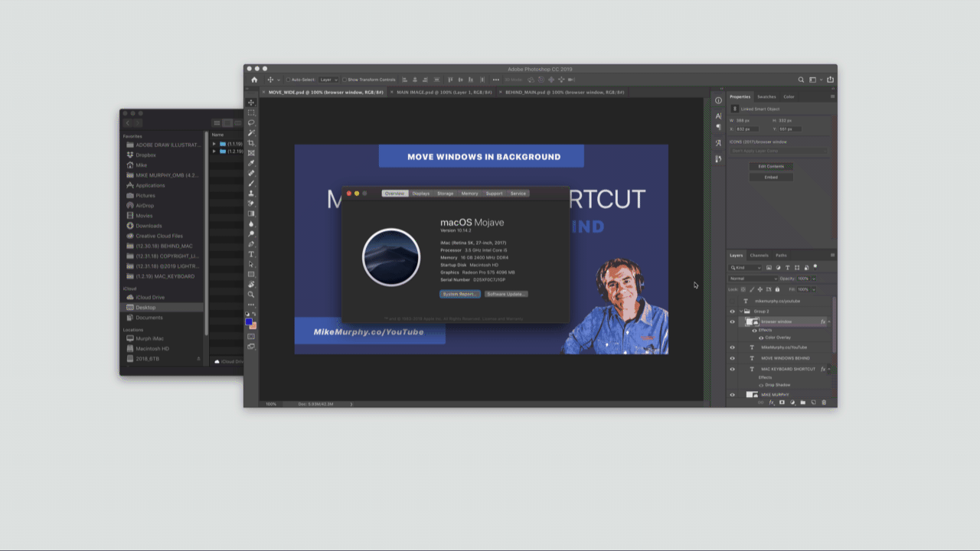Click the foreground color swatch

click(x=250, y=323)
